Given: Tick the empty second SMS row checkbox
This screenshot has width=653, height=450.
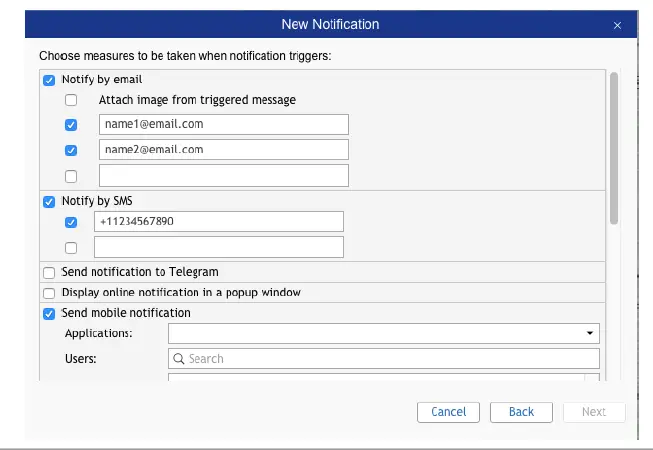Looking at the screenshot, I should click(x=71, y=247).
